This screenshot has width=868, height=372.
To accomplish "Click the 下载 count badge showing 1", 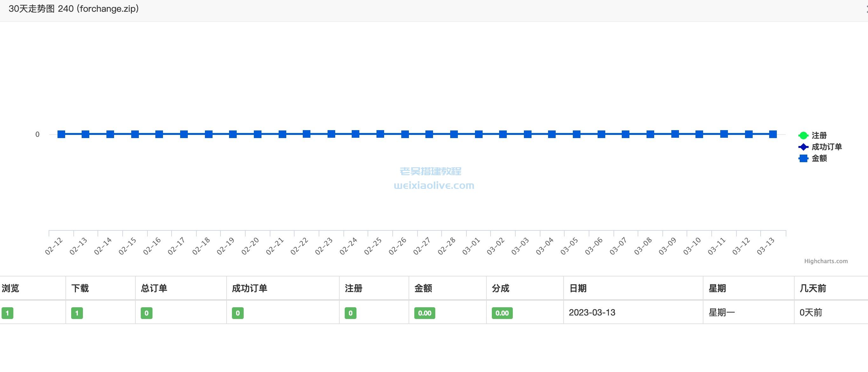I will click(x=77, y=313).
